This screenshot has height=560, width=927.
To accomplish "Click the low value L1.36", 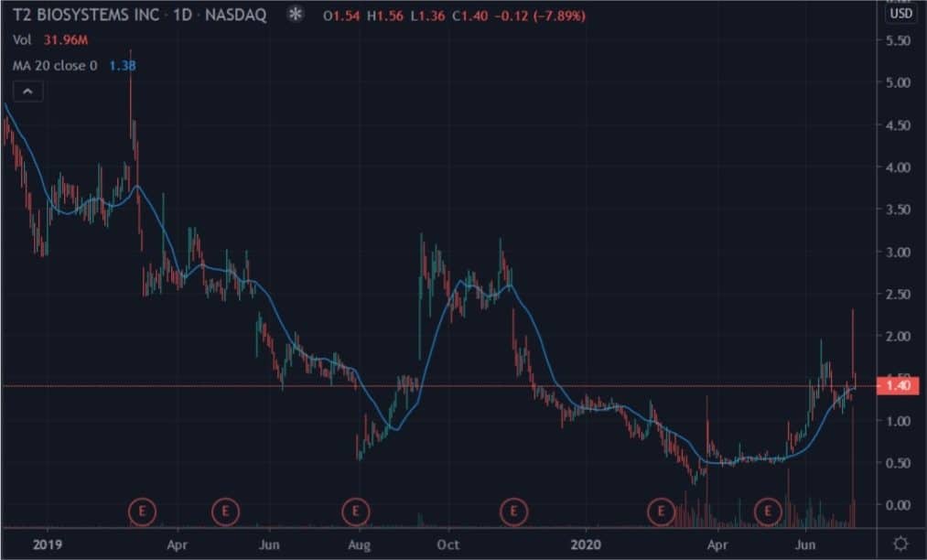I will click(x=427, y=16).
